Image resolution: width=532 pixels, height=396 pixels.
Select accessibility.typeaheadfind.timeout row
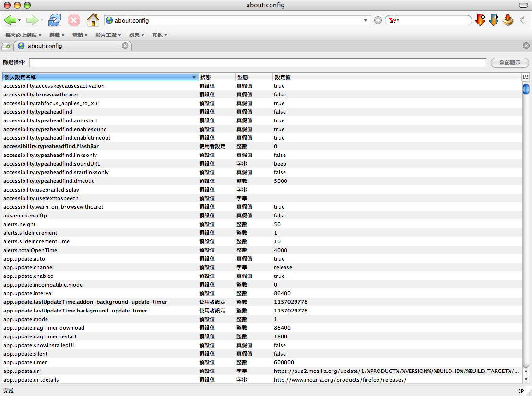pyautogui.click(x=262, y=181)
